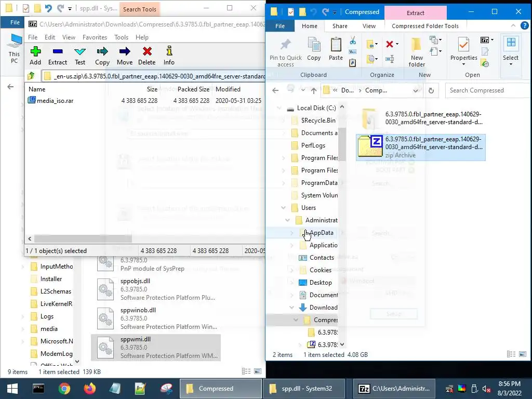Open the Edit menu in 7-Zip

[49, 37]
